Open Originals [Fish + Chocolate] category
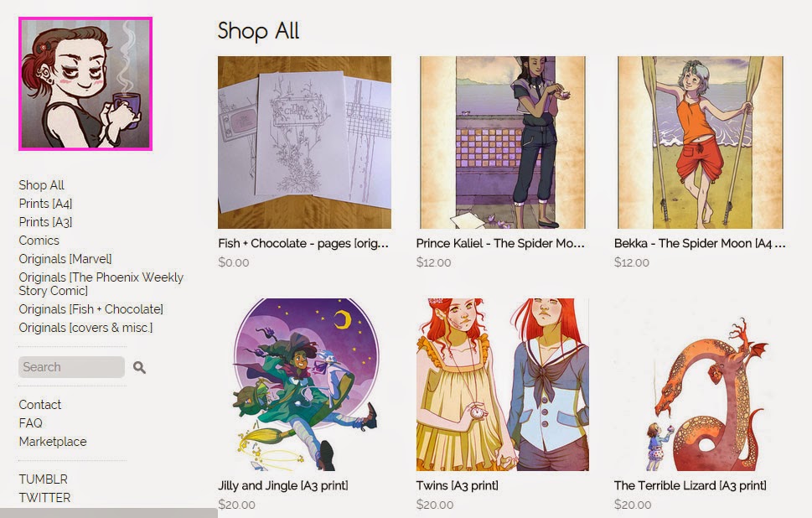Image resolution: width=812 pixels, height=518 pixels. [x=91, y=309]
